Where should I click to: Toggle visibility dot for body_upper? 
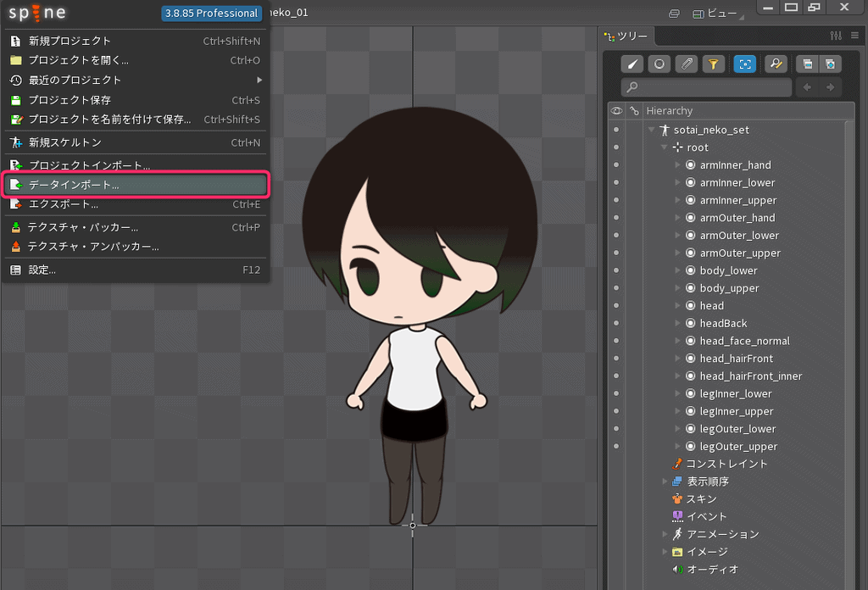(616, 288)
